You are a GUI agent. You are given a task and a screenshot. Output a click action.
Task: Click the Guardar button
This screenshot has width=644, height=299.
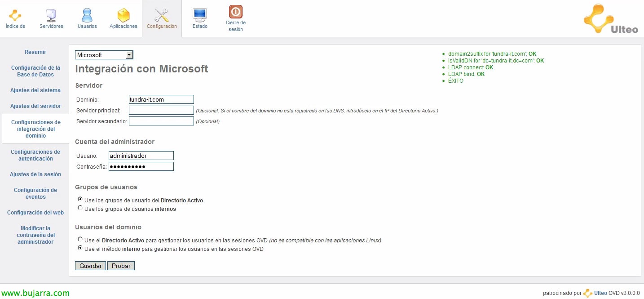[x=91, y=266]
